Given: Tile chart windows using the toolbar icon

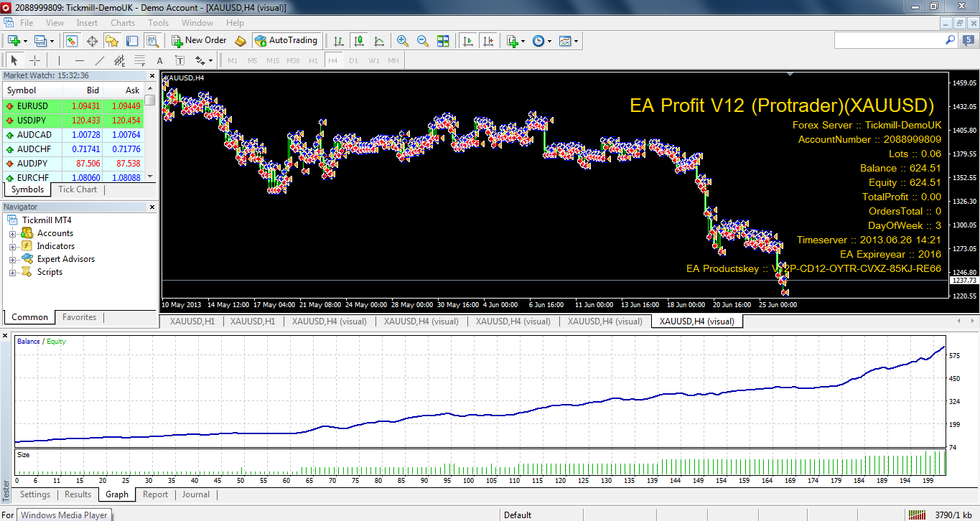Looking at the screenshot, I should point(443,41).
